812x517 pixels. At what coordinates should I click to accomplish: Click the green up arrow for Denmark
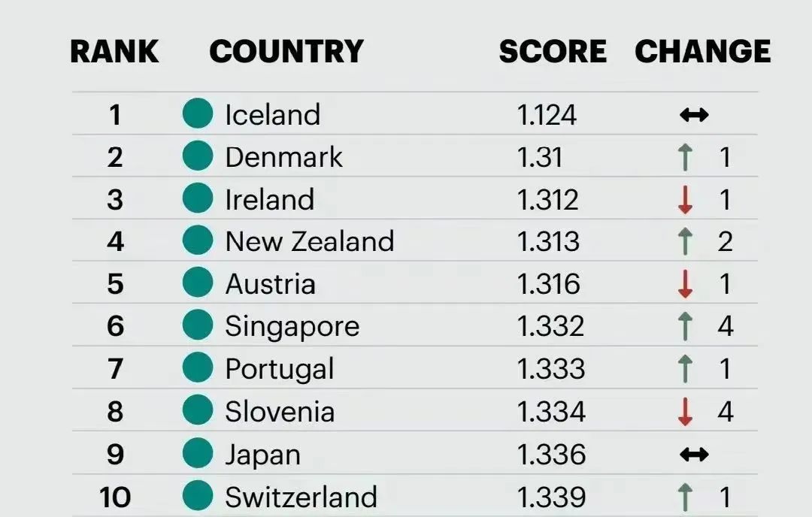click(685, 157)
